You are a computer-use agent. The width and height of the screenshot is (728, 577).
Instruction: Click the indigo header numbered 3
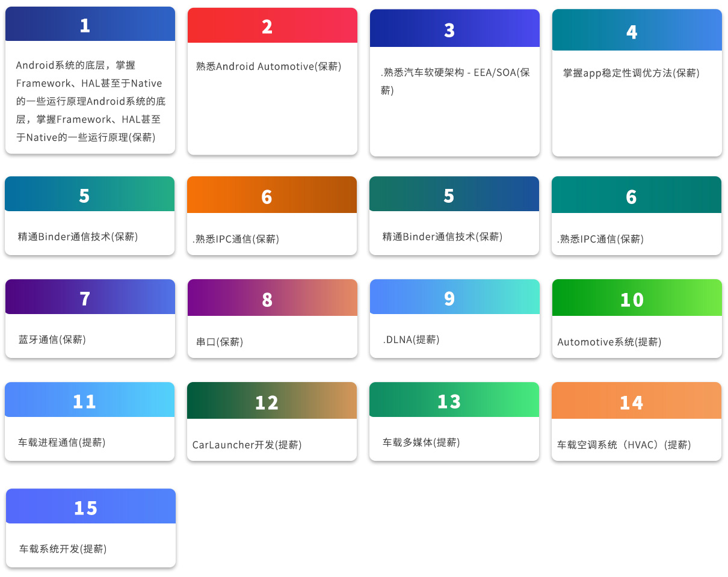(455, 28)
